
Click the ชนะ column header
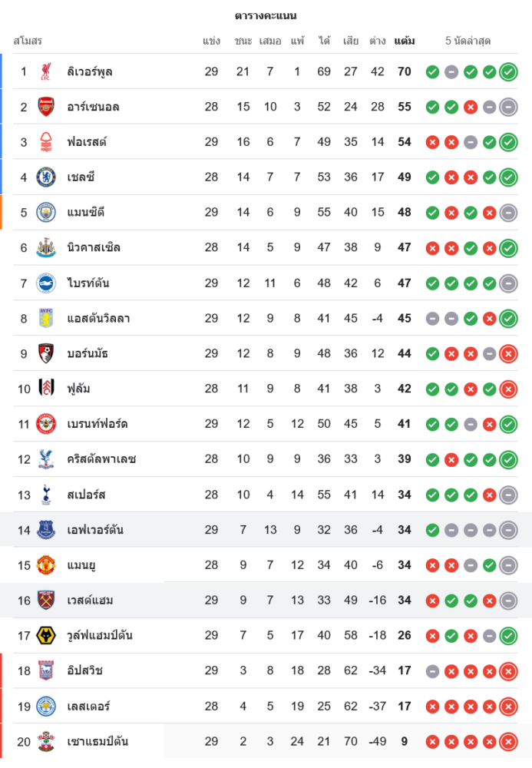pyautogui.click(x=243, y=41)
